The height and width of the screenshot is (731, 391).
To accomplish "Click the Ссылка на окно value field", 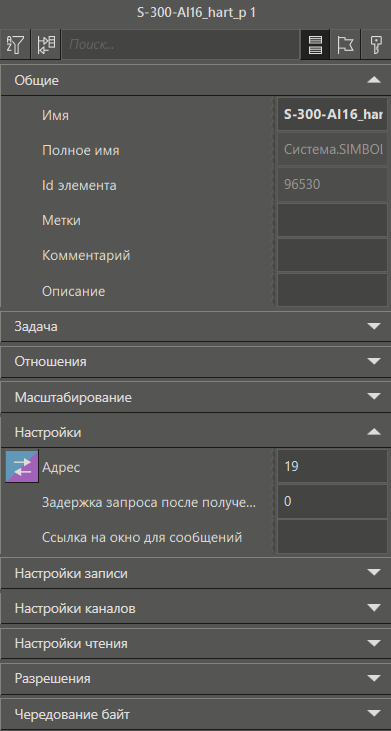I will 332,537.
